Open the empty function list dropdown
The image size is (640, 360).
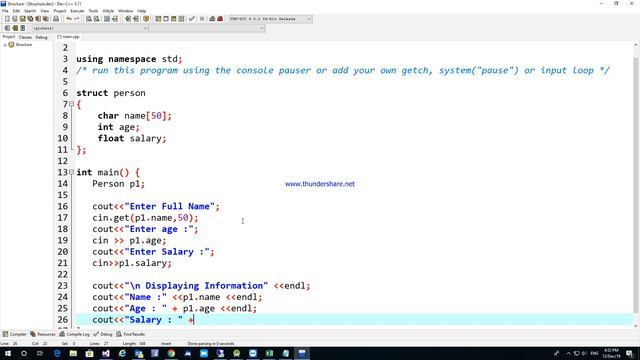point(207,28)
